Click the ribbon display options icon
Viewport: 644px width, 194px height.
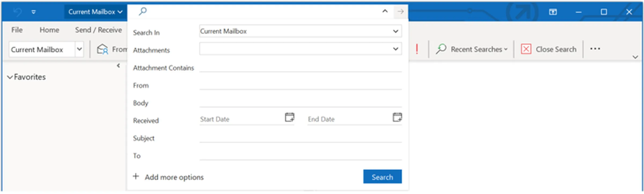point(553,12)
